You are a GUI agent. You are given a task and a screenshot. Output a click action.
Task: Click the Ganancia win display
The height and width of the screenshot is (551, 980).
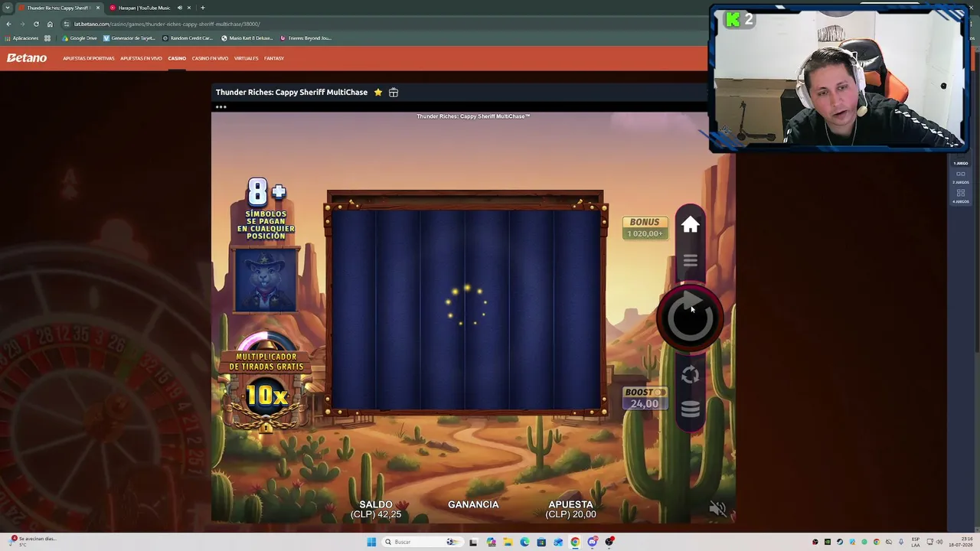click(x=473, y=504)
